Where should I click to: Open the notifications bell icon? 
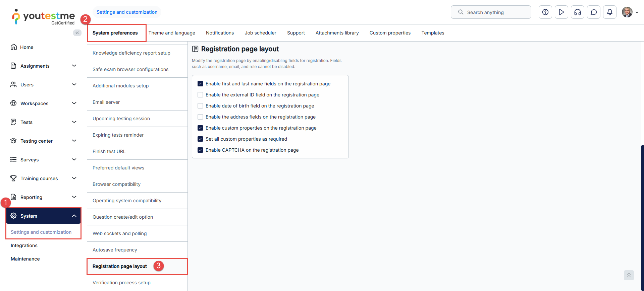click(610, 12)
